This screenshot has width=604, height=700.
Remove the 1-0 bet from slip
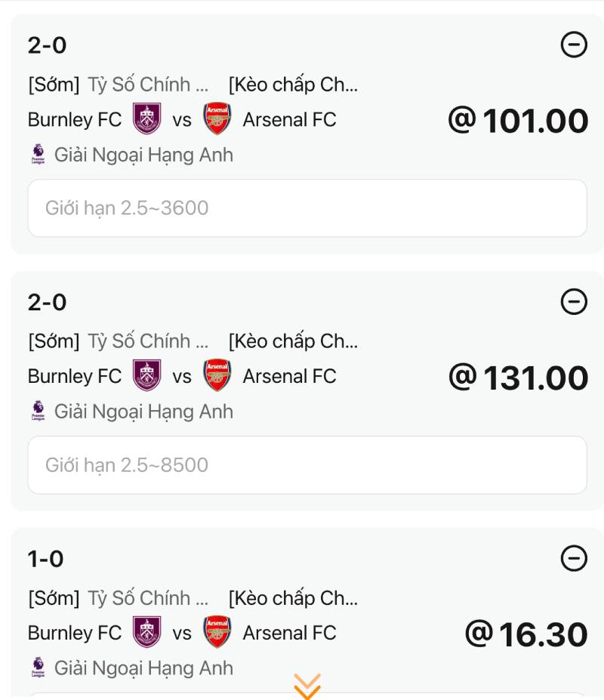pyautogui.click(x=574, y=559)
